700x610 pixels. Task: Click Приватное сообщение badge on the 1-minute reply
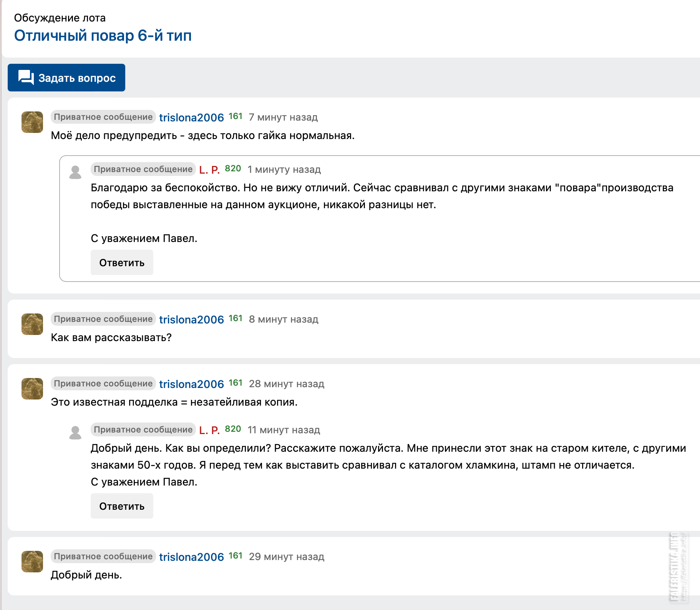pyautogui.click(x=143, y=169)
